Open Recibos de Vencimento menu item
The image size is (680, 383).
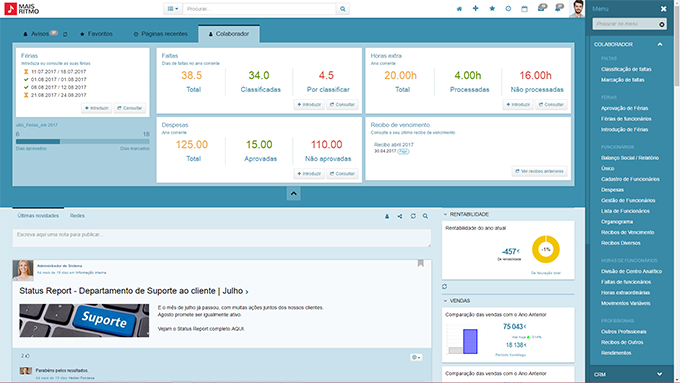[x=627, y=232]
